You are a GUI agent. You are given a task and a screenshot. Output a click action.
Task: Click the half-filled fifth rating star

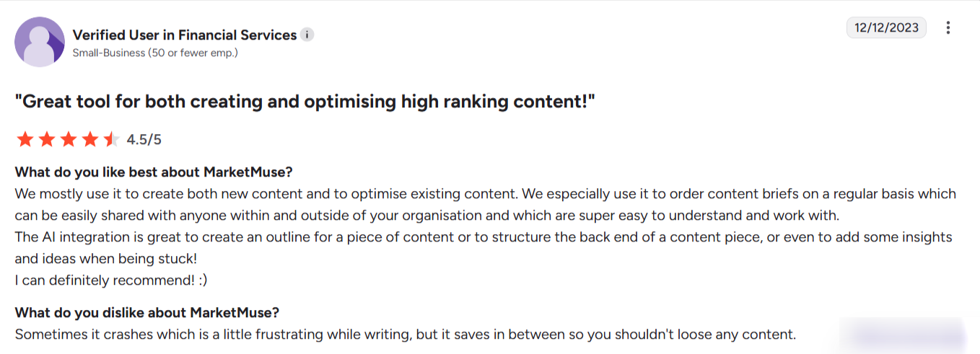(111, 139)
